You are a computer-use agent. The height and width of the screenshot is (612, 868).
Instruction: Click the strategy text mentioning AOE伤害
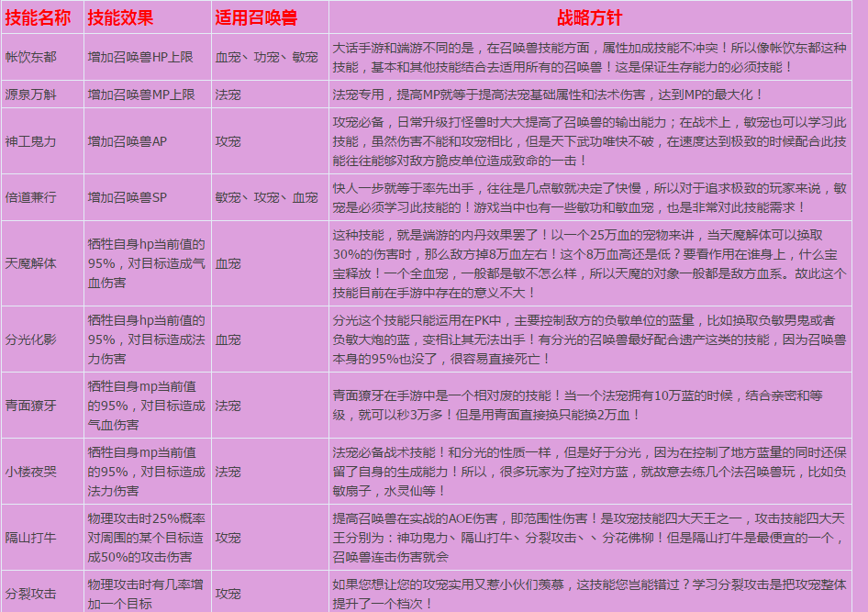point(590,538)
